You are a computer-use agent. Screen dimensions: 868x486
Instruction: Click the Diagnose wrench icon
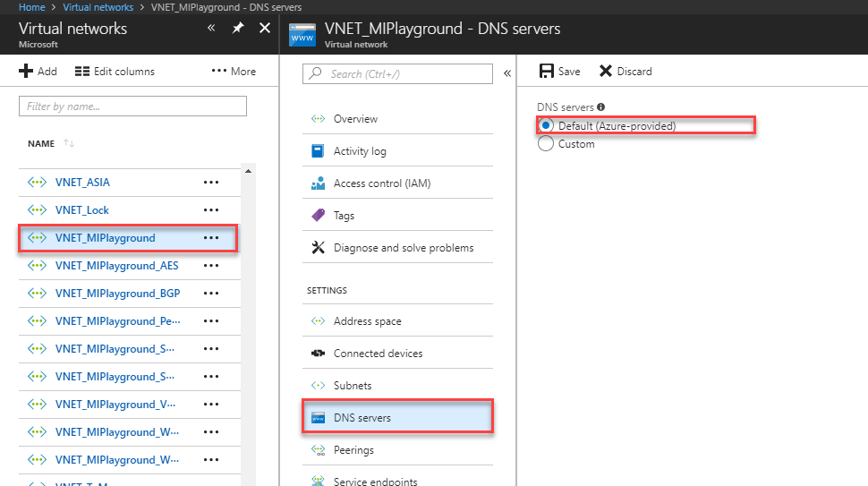318,247
